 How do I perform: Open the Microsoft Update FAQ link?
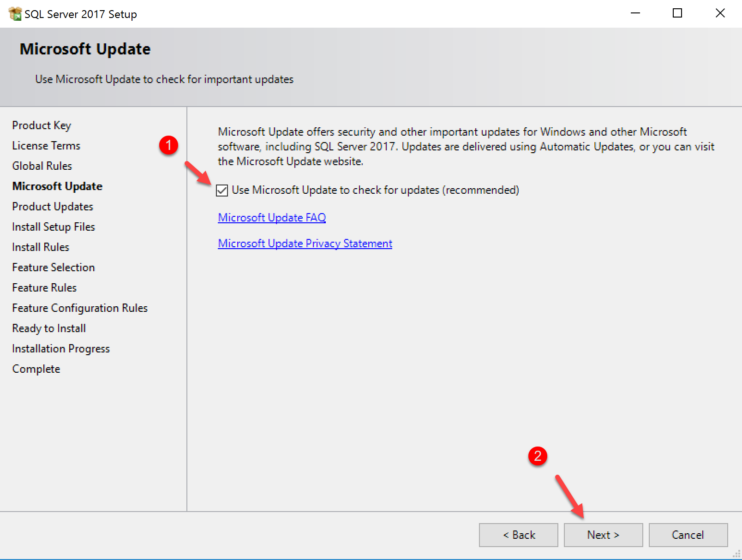272,217
